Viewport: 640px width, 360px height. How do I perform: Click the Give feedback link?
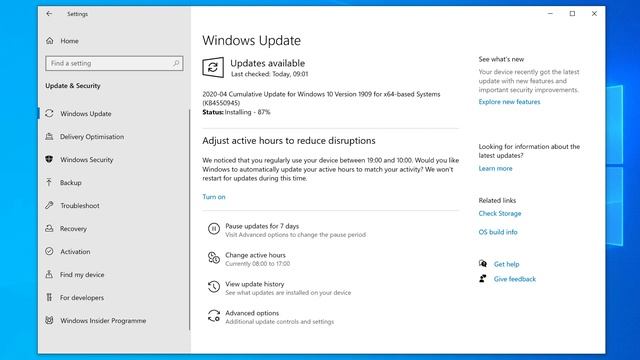coord(514,279)
